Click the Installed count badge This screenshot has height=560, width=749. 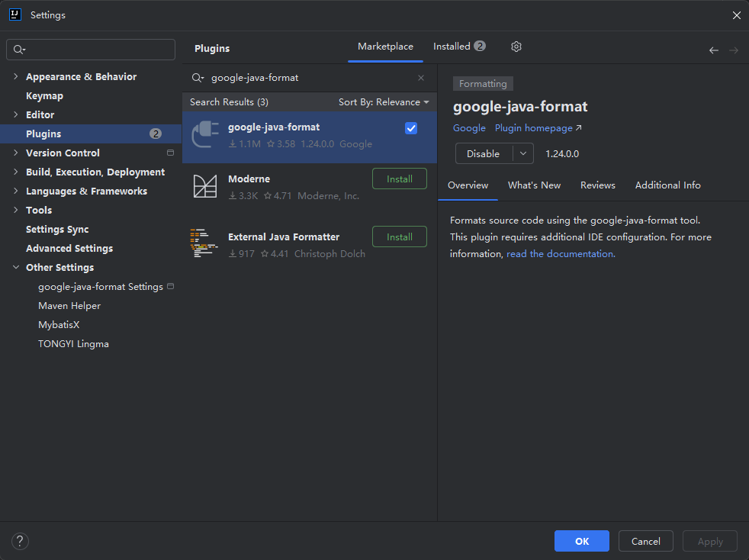pos(480,46)
